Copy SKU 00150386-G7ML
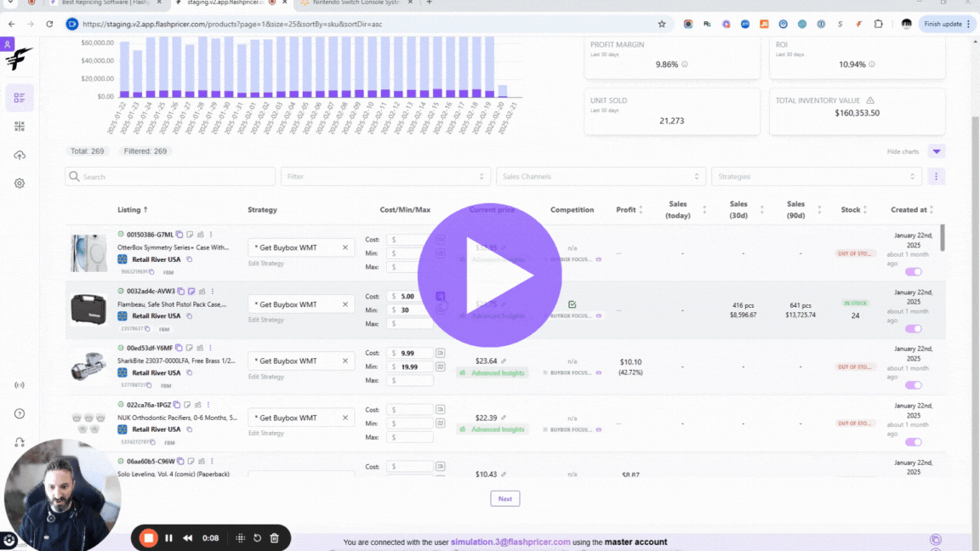This screenshot has height=551, width=980. coord(179,235)
